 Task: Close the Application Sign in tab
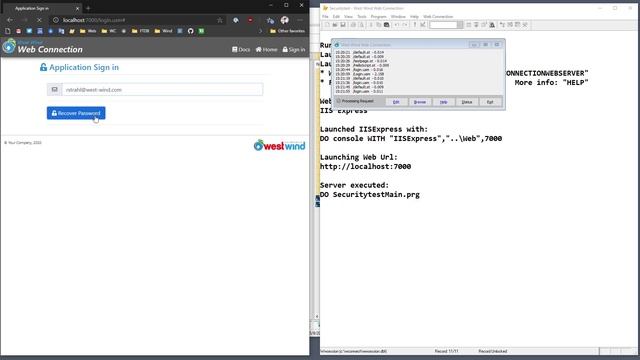[x=77, y=8]
